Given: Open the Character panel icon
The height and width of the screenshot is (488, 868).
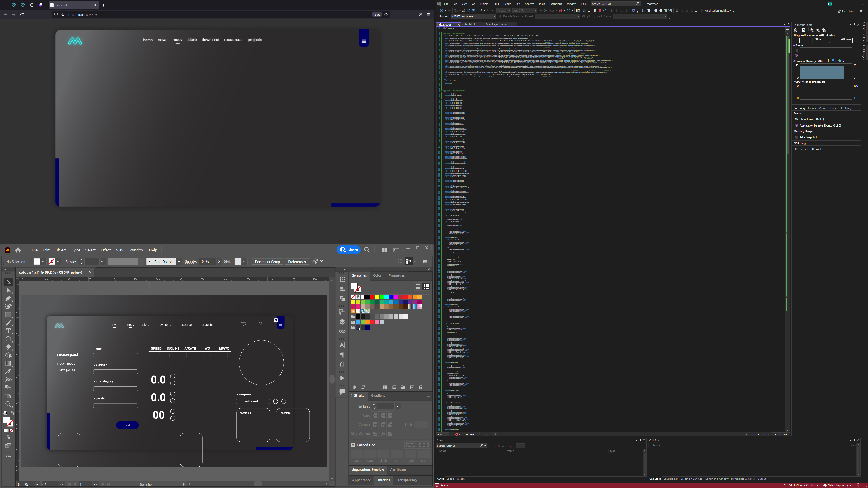Looking at the screenshot, I should point(342,345).
